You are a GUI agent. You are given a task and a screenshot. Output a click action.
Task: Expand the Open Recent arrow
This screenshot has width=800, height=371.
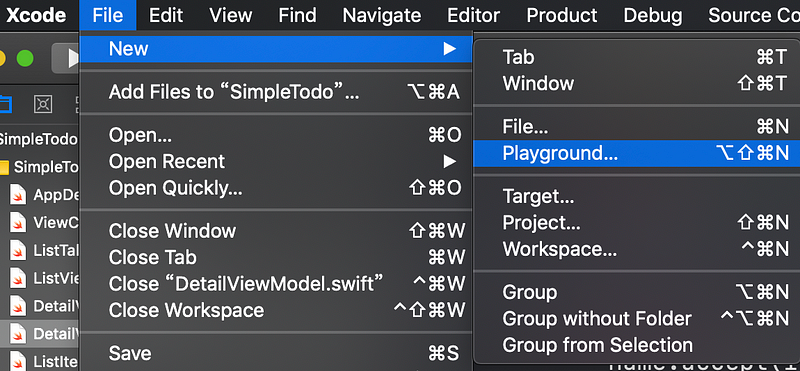(x=449, y=162)
